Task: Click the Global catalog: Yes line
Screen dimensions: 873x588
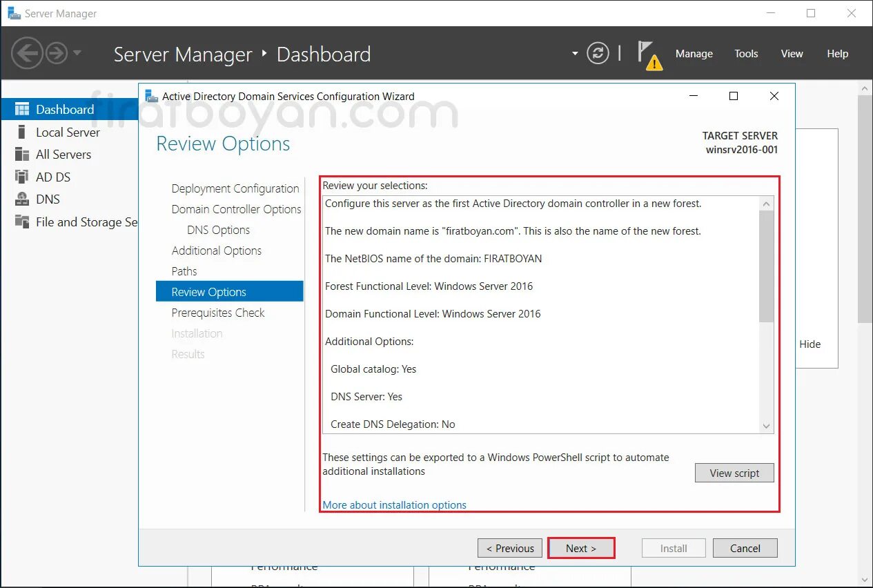Action: [x=373, y=369]
